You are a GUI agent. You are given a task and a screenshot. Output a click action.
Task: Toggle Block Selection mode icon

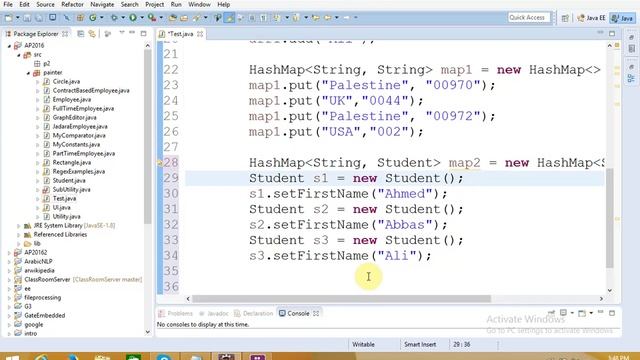tap(252, 18)
